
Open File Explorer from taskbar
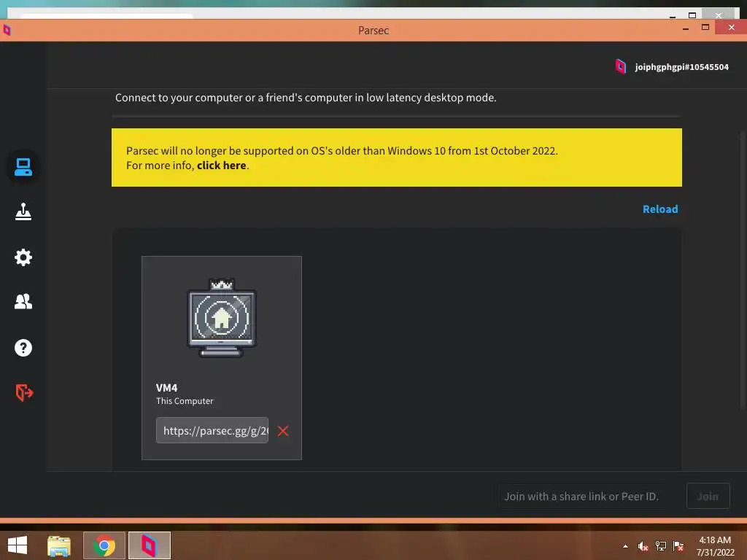click(59, 545)
